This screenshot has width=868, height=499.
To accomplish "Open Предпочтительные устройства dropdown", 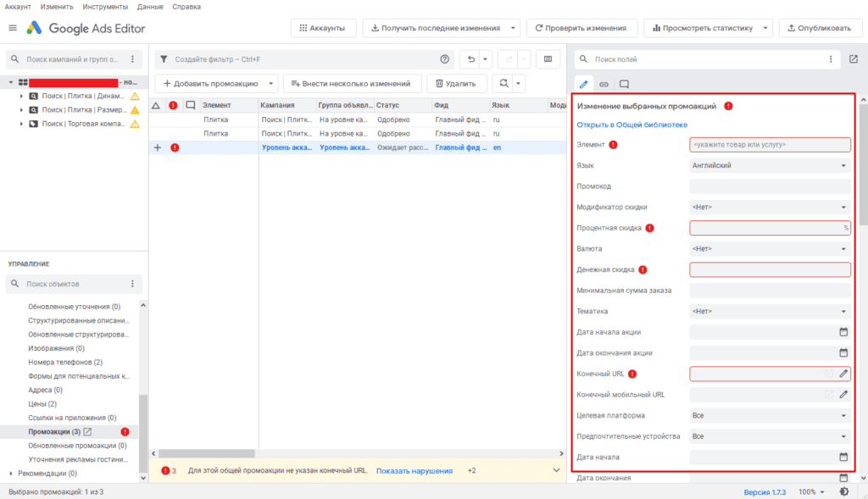I will pyautogui.click(x=770, y=436).
